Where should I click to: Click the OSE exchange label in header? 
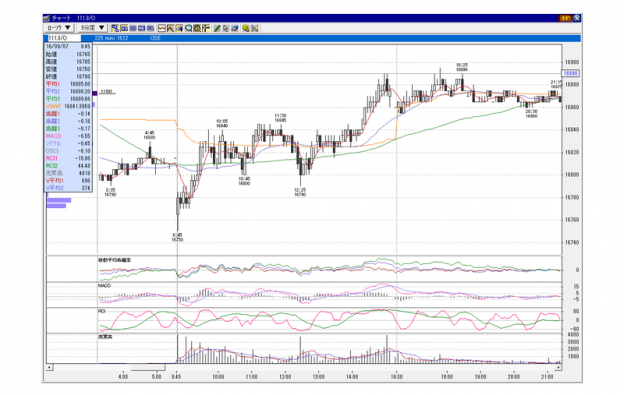tap(155, 38)
